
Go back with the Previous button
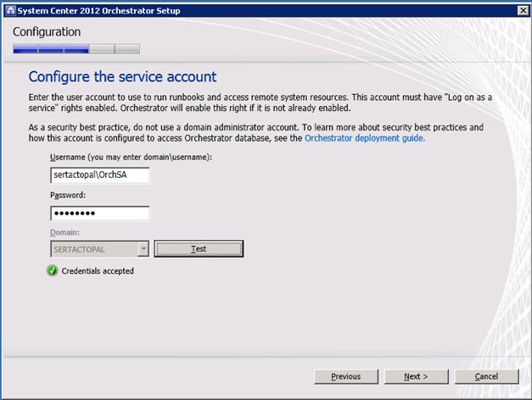345,376
